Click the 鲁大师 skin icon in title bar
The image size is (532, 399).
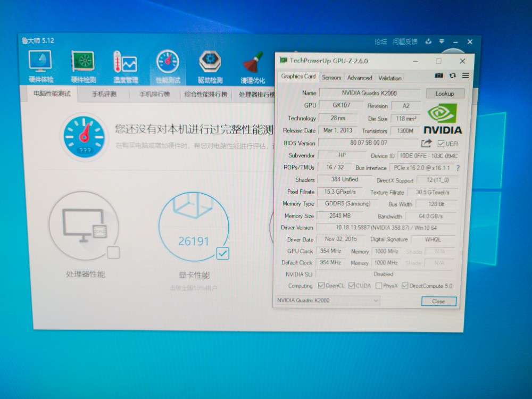428,41
